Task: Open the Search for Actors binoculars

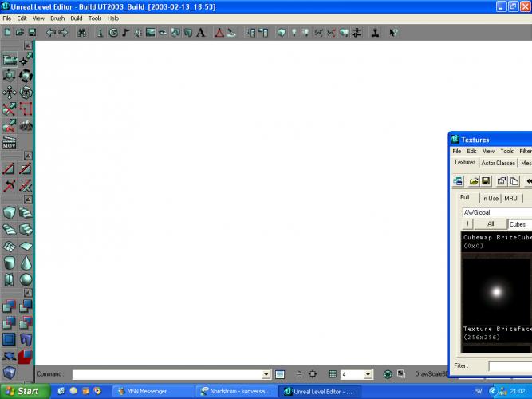Action: [x=81, y=33]
